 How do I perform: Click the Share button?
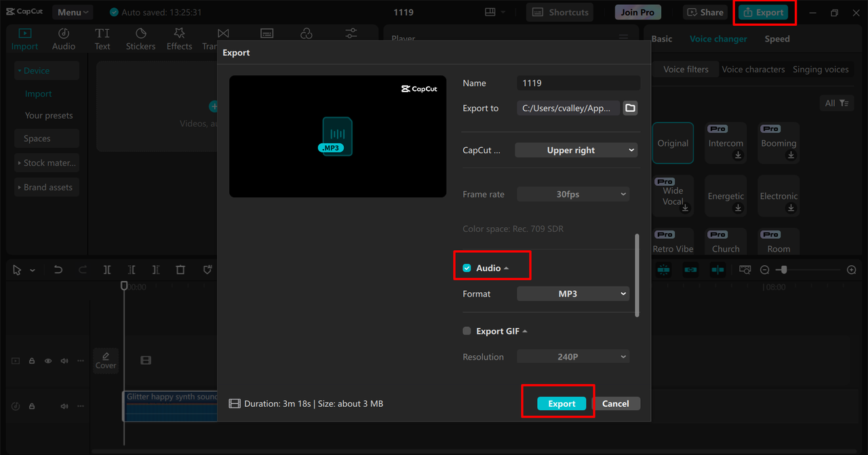(705, 12)
